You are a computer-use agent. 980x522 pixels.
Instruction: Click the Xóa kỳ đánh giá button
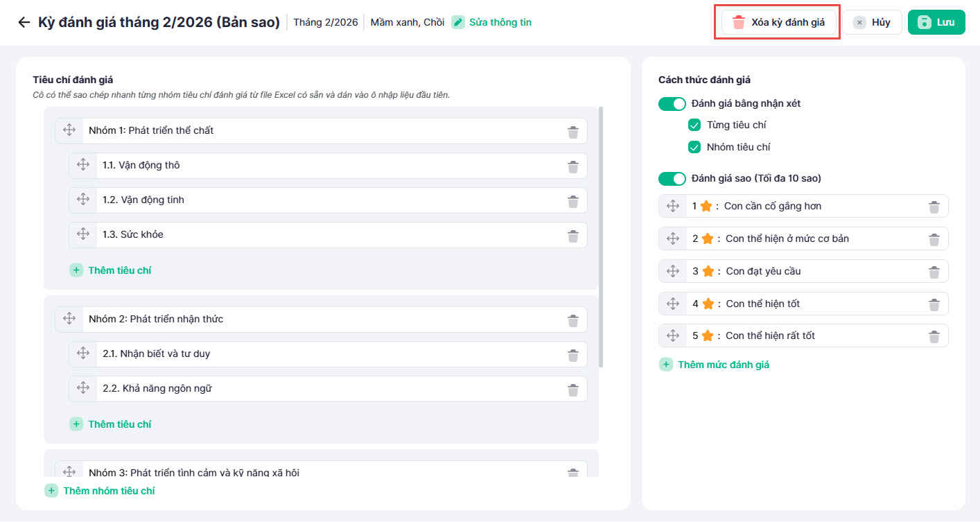780,22
